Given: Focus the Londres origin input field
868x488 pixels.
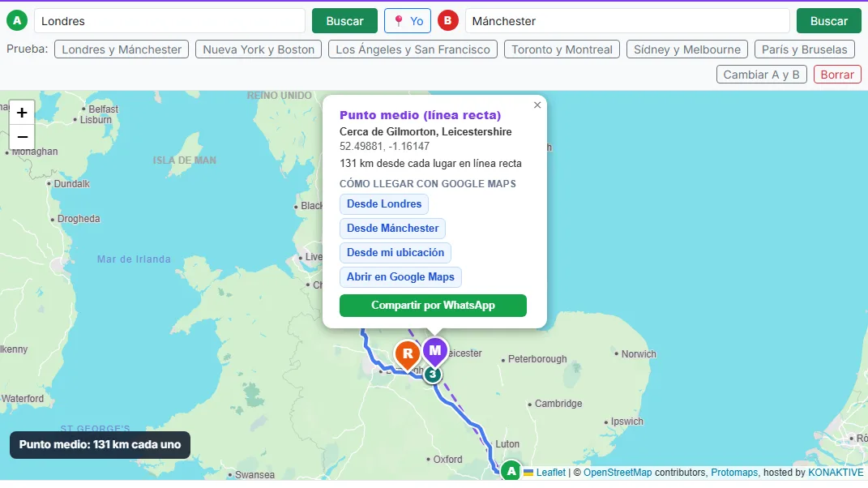Looking at the screenshot, I should click(169, 21).
